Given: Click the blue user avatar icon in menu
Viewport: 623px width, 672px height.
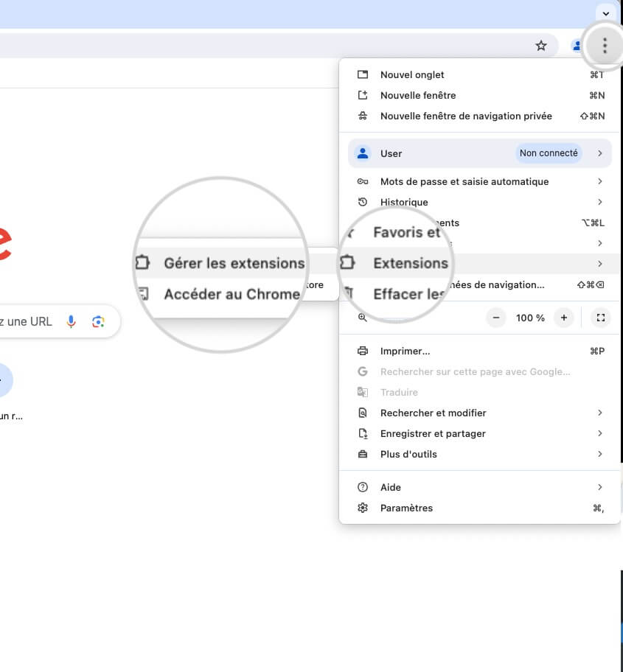Looking at the screenshot, I should [x=363, y=153].
